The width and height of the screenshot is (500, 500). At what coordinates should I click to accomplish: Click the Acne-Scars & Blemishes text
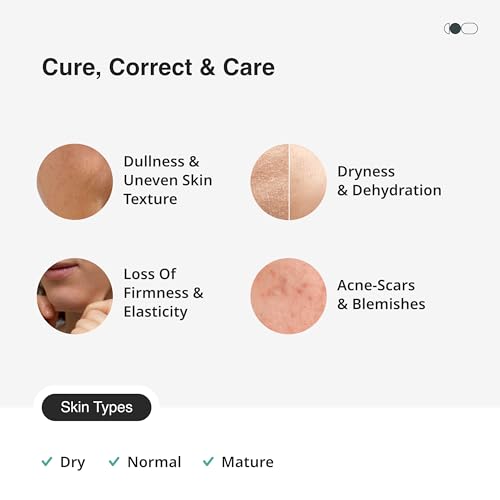tap(381, 295)
